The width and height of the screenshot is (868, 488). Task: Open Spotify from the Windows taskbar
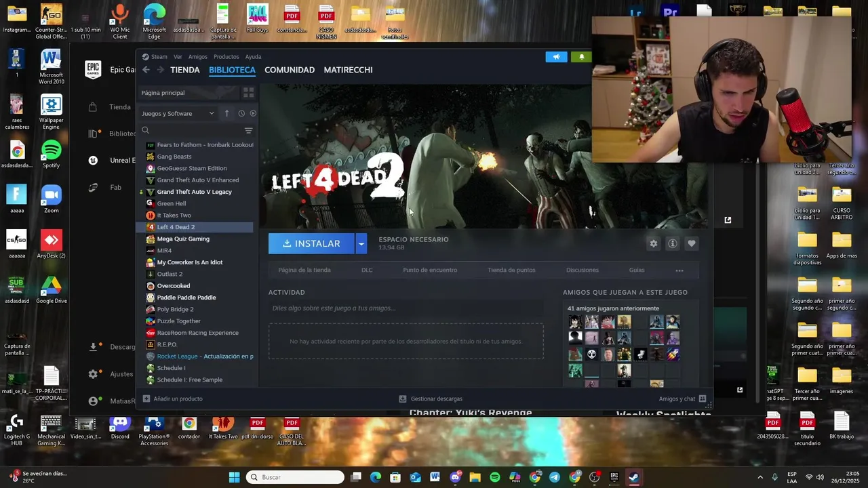pos(494,477)
